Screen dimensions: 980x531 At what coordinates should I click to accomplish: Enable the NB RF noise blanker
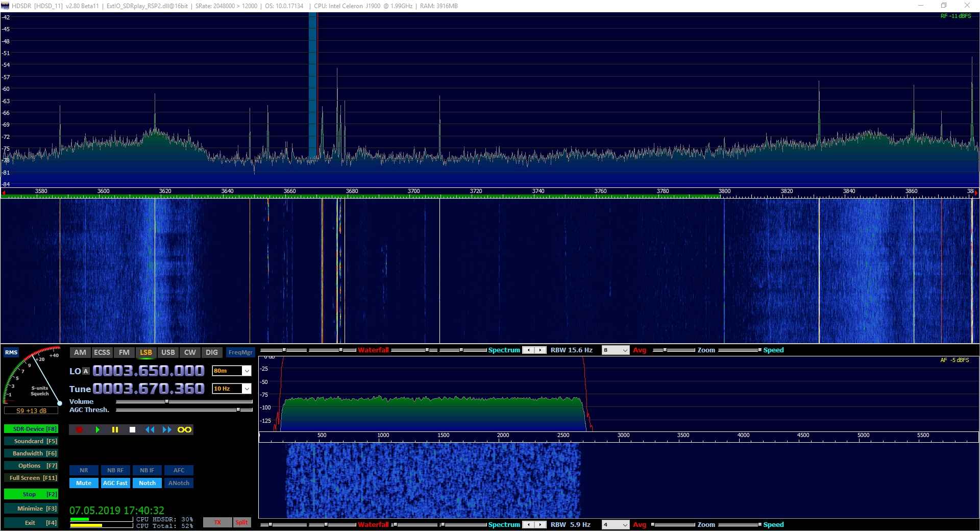(115, 470)
